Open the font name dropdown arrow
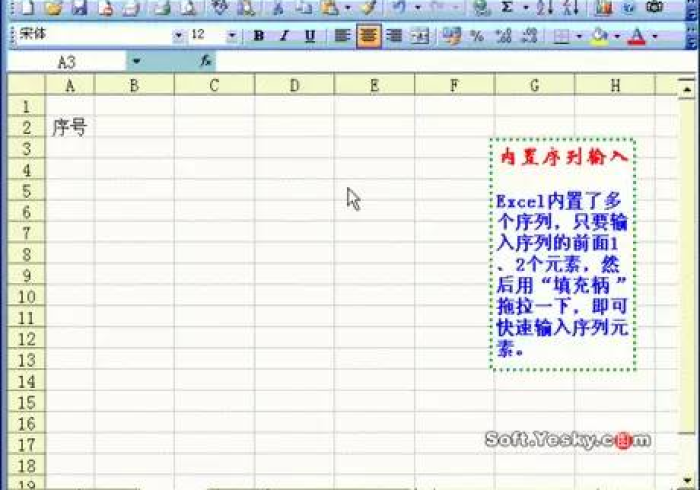 178,35
